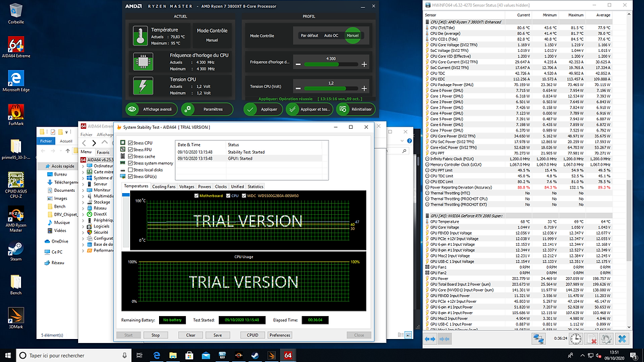Uncheck Stress cache checkbox

click(x=130, y=156)
